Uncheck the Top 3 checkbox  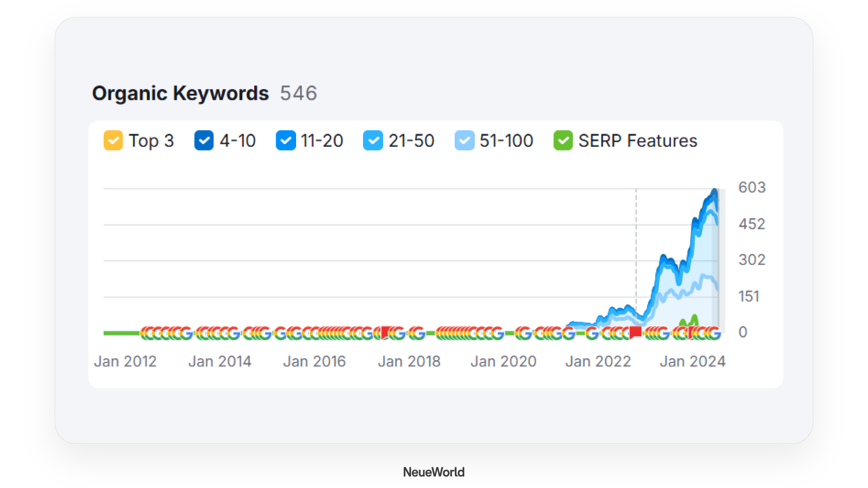(113, 141)
